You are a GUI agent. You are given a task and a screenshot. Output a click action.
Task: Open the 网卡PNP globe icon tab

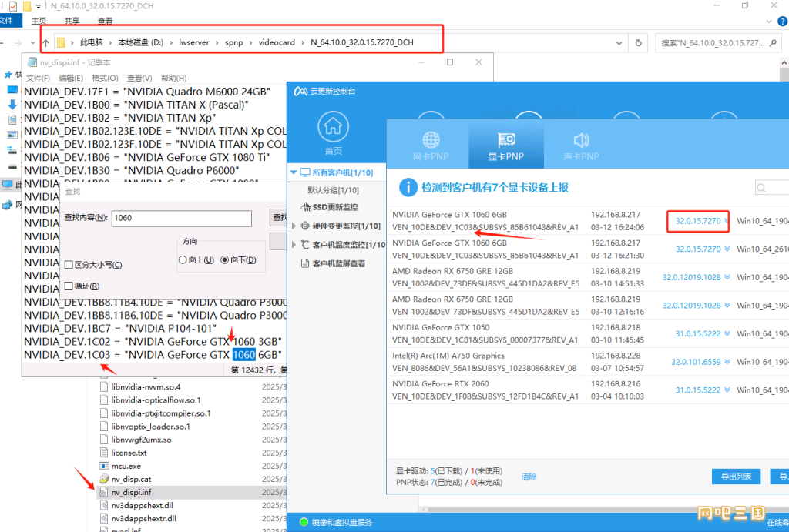click(430, 140)
